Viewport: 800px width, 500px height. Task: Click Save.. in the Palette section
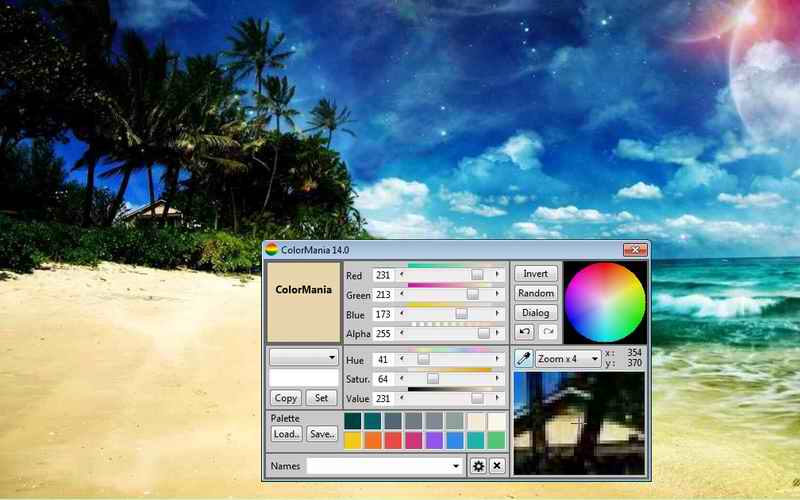(321, 434)
